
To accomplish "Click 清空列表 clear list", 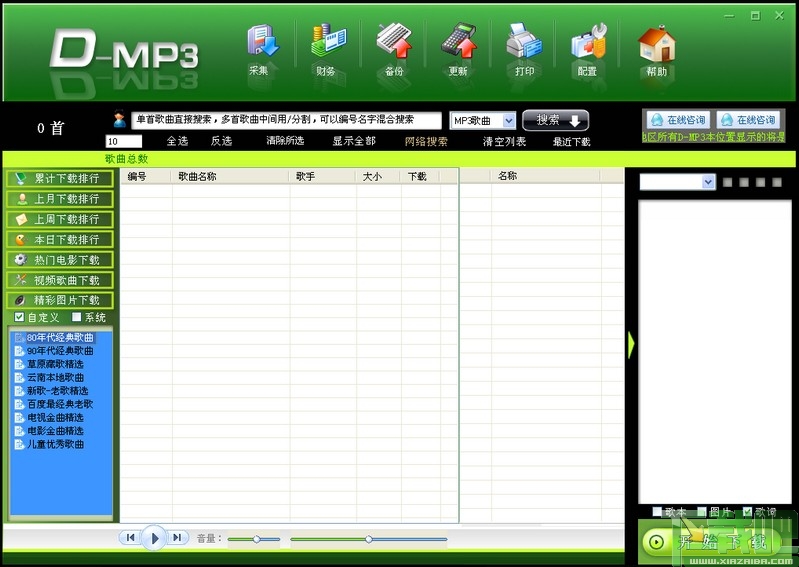I will (504, 142).
